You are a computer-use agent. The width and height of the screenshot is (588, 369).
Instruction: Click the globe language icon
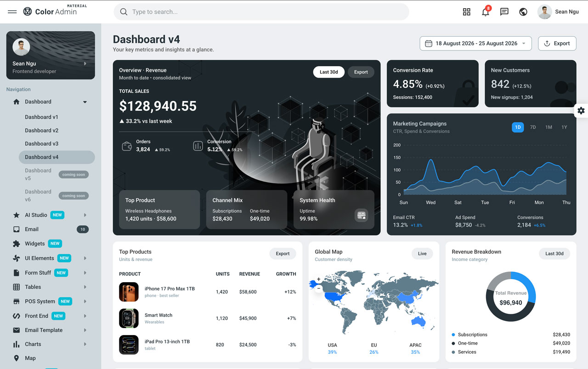(x=523, y=12)
